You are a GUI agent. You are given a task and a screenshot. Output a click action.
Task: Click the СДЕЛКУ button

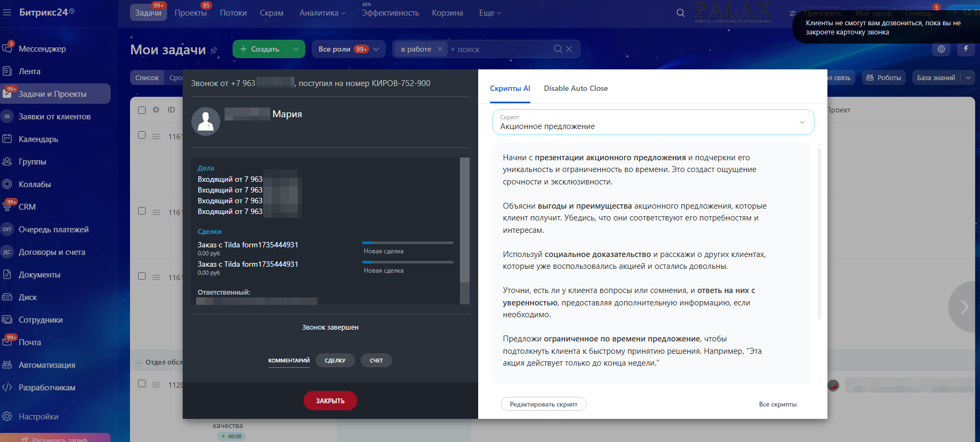pos(335,360)
